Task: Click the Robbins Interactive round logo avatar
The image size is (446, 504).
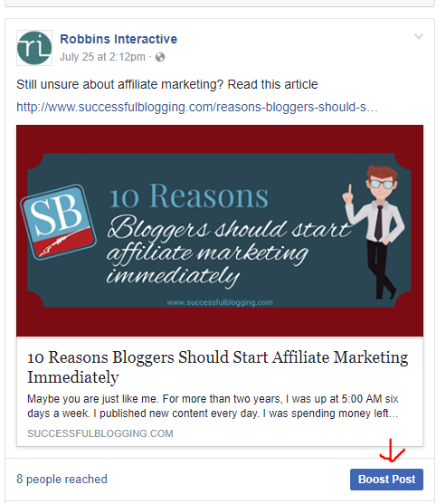Action: 34,48
